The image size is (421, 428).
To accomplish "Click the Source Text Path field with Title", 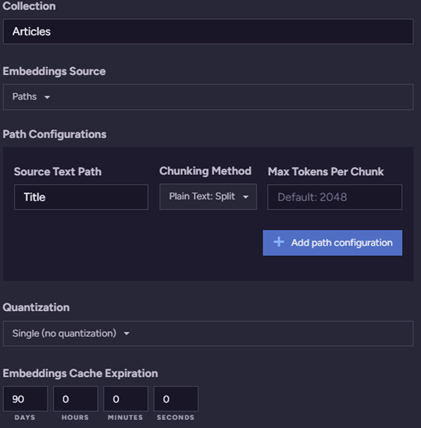I will click(81, 197).
